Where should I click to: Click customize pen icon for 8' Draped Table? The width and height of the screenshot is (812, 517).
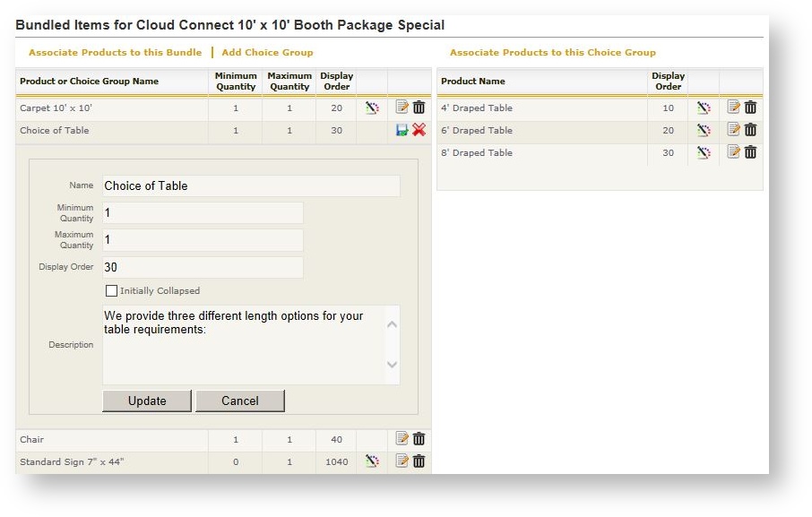tap(704, 152)
